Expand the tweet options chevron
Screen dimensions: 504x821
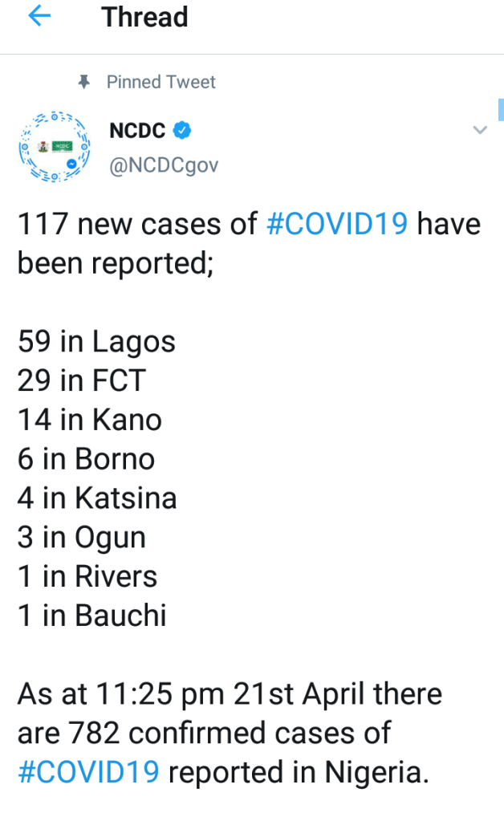point(479,130)
